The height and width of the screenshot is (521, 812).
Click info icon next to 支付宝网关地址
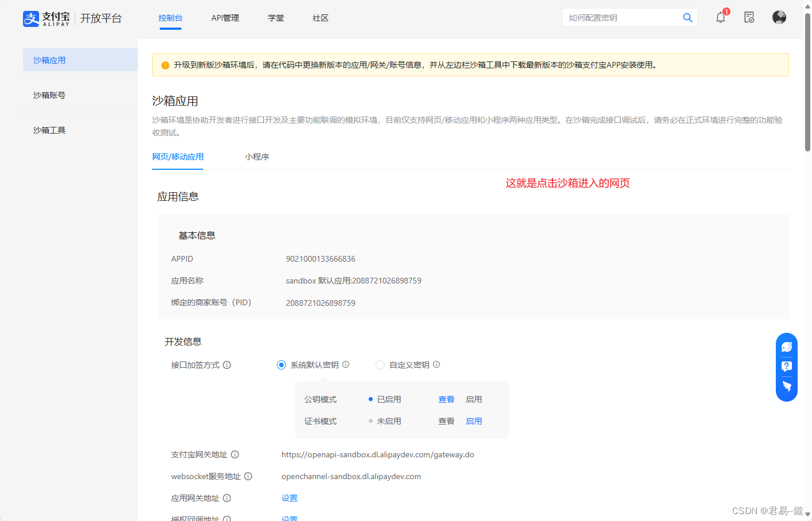click(x=235, y=454)
